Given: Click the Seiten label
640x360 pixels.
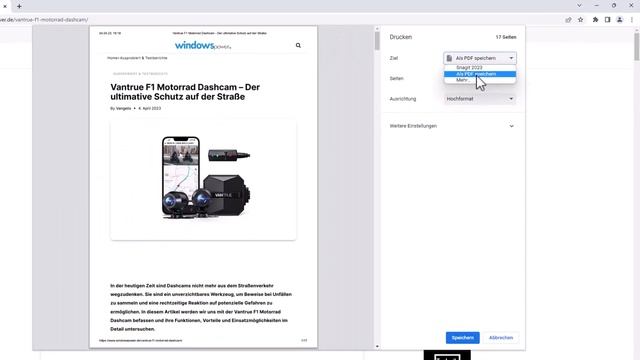Looking at the screenshot, I should pos(396,78).
